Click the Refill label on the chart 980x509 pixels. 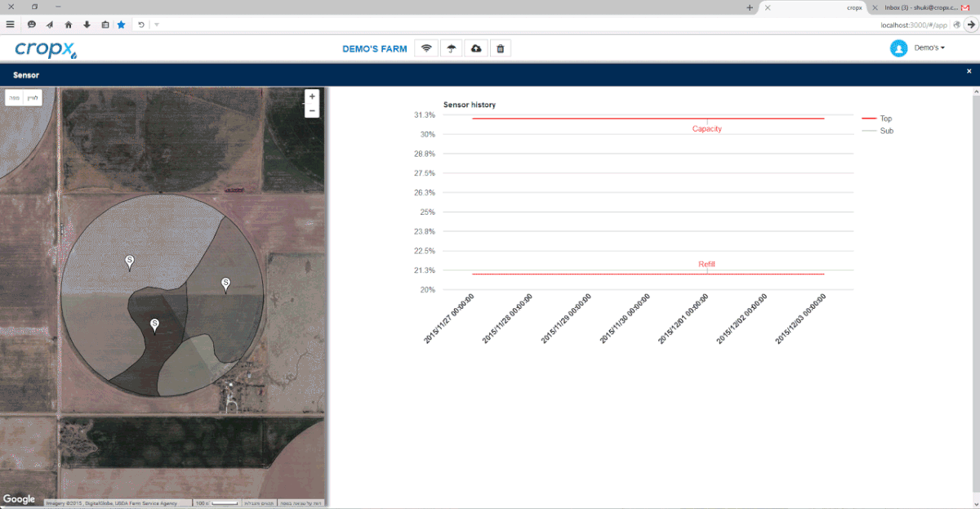point(707,264)
